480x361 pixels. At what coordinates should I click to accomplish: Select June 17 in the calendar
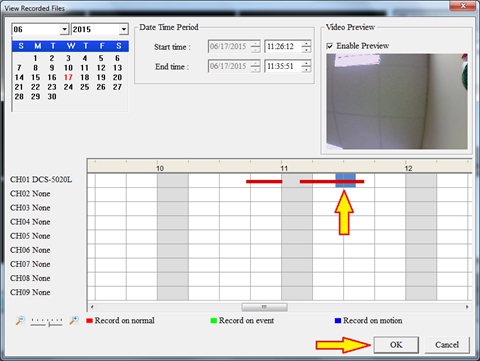[68, 77]
